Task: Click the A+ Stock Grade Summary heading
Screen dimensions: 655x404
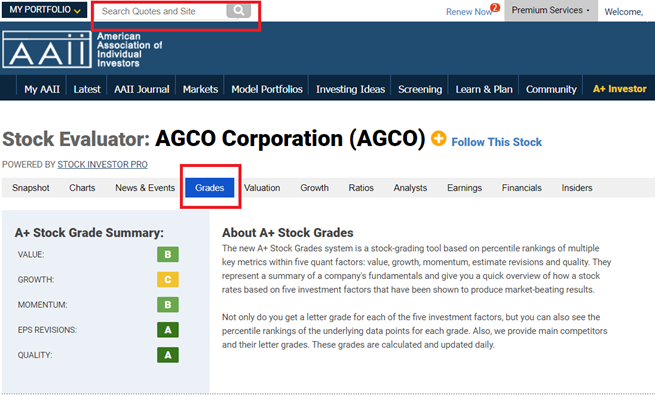Action: coord(89,233)
